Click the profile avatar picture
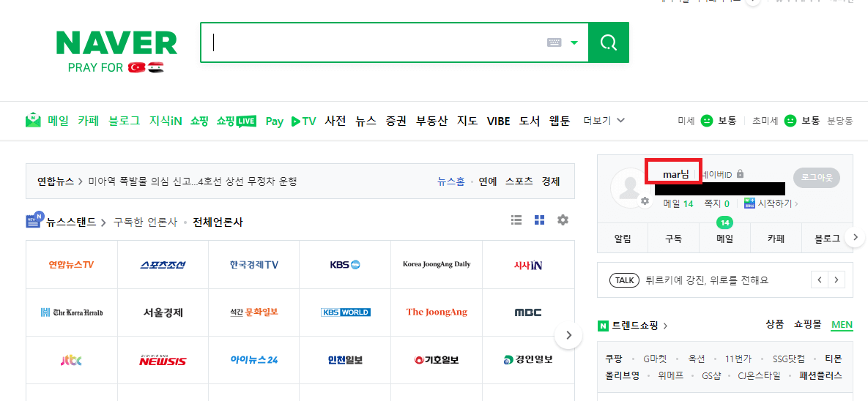The height and width of the screenshot is (401, 868). pyautogui.click(x=630, y=188)
